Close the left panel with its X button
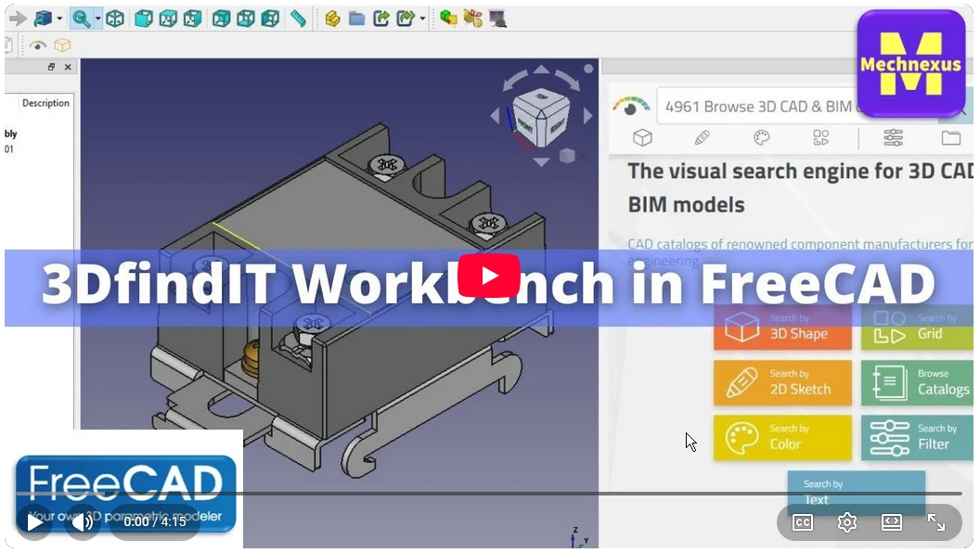Image resolution: width=980 pixels, height=553 pixels. [x=68, y=67]
